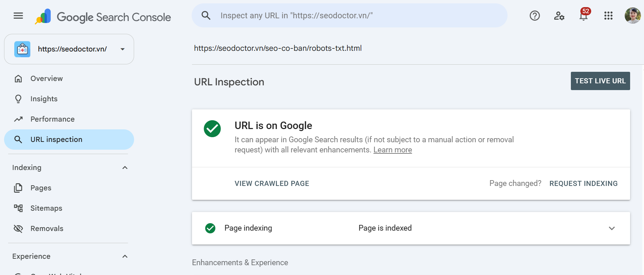This screenshot has height=275, width=644.
Task: Open the Google apps grid
Action: point(608,16)
